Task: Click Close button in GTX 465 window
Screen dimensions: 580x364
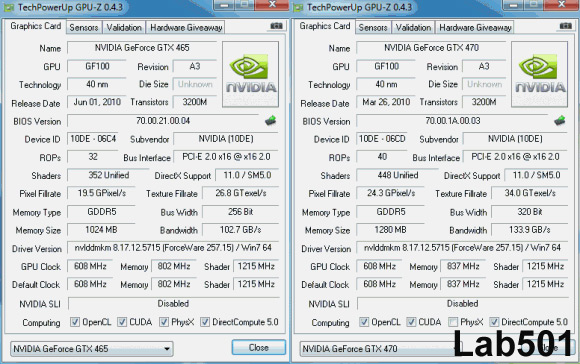Action: (x=259, y=348)
